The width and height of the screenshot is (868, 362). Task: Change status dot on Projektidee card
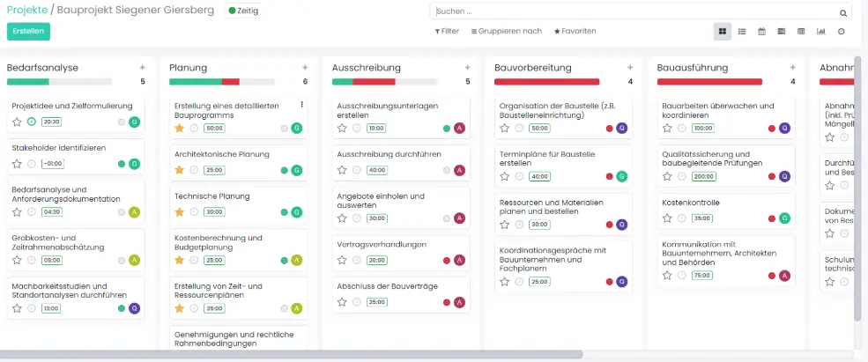click(x=122, y=122)
